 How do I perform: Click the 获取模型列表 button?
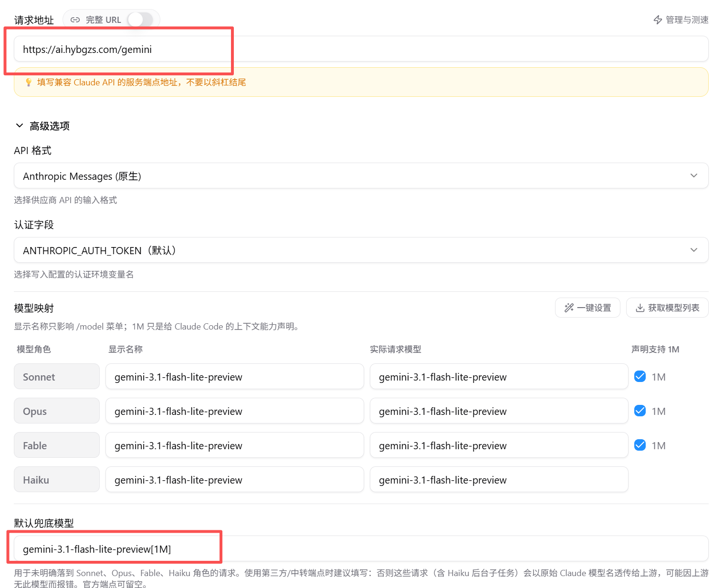pos(667,308)
